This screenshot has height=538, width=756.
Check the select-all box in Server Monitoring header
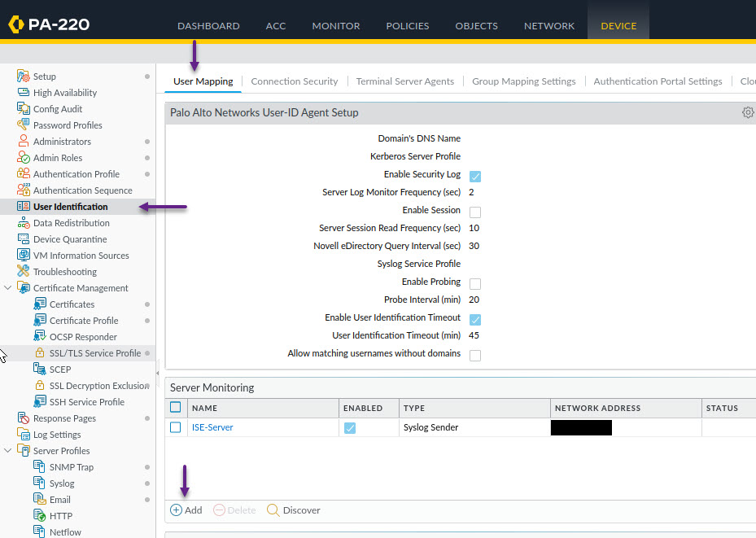pos(176,407)
